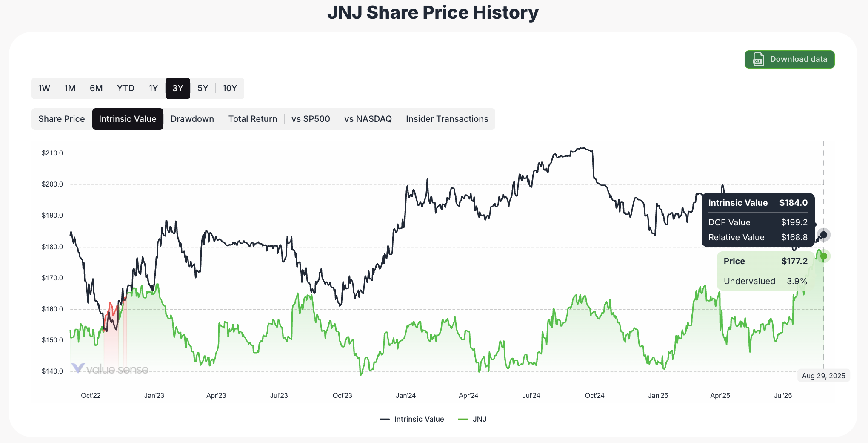Viewport: 868px width, 443px height.
Task: Pick the 6M range option
Action: [x=96, y=88]
